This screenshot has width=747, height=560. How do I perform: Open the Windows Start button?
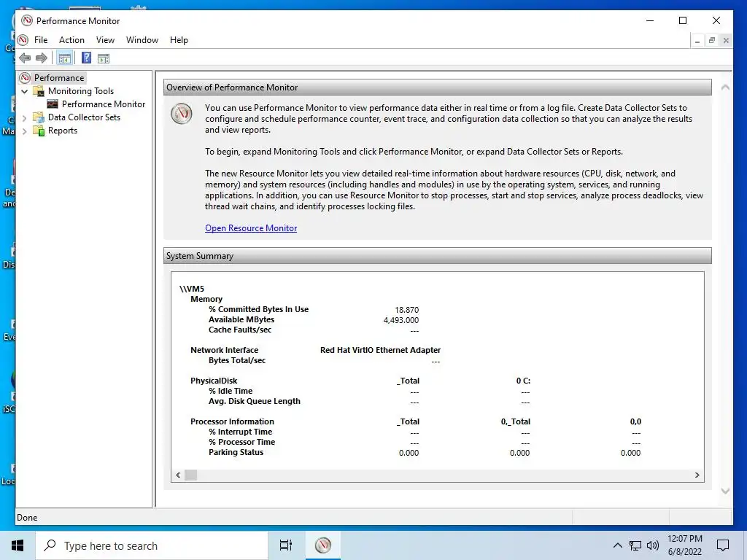coord(18,545)
